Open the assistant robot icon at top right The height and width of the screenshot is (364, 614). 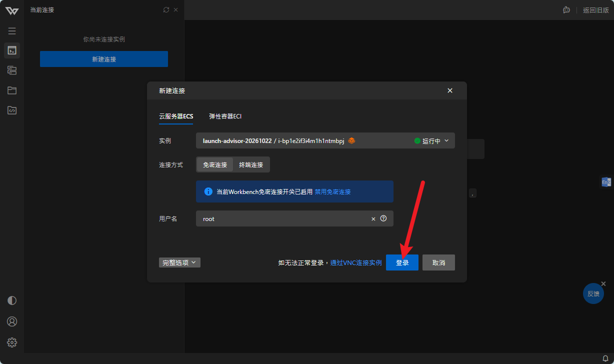coord(566,10)
